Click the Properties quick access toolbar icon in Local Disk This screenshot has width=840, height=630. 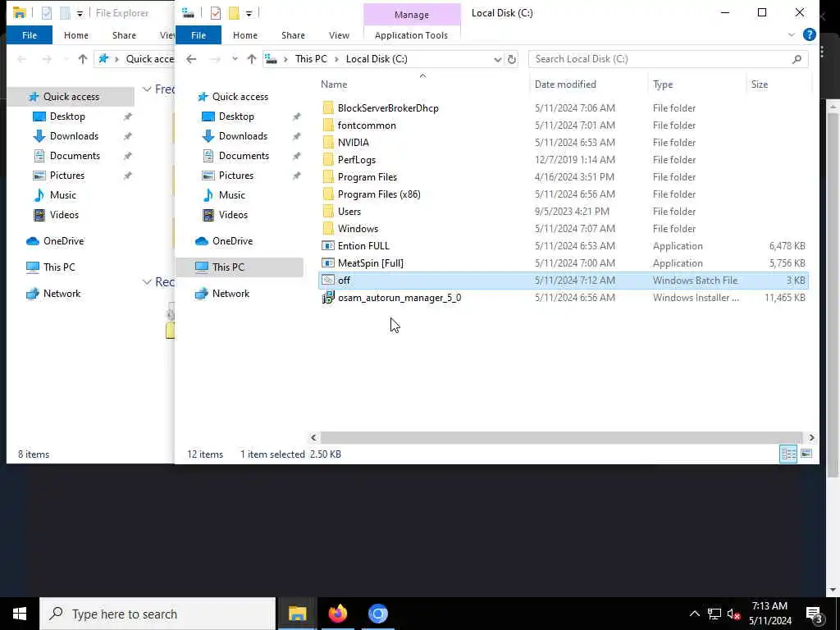pyautogui.click(x=216, y=13)
